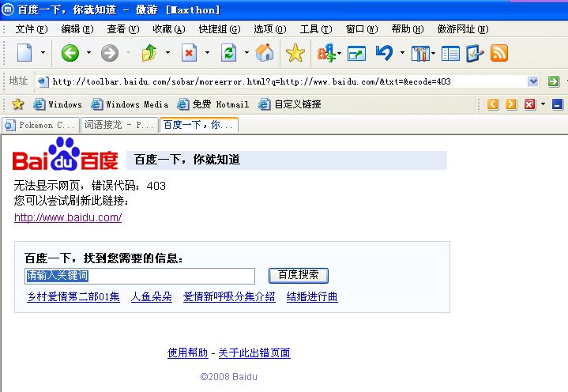Viewport: 568px width, 392px height.
Task: Click the Refresh page icon
Action: pyautogui.click(x=228, y=53)
